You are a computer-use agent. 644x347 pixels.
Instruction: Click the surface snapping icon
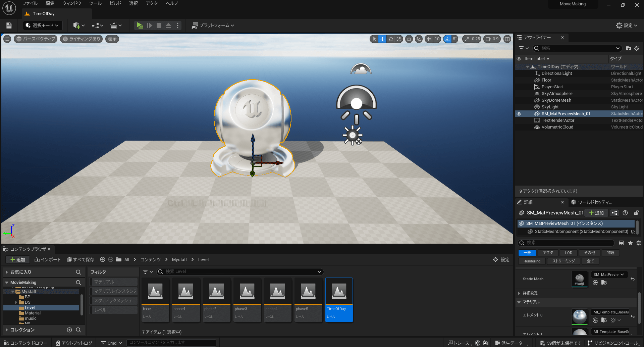[419, 39]
